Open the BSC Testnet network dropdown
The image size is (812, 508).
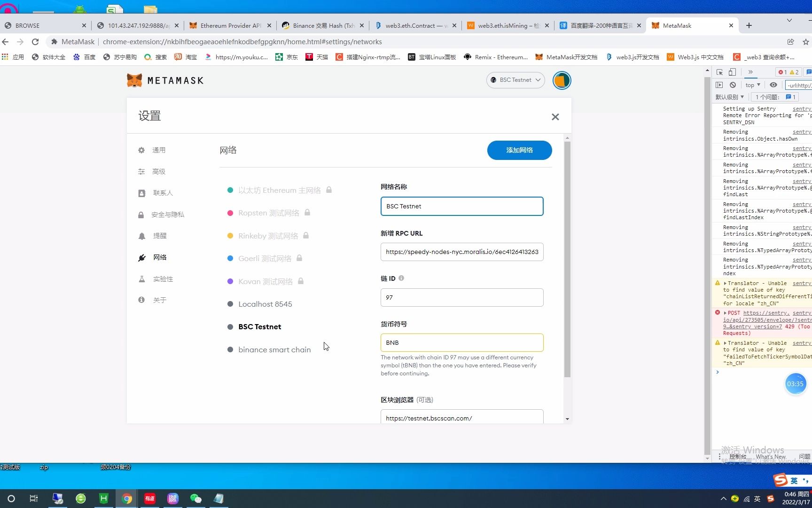click(x=515, y=80)
